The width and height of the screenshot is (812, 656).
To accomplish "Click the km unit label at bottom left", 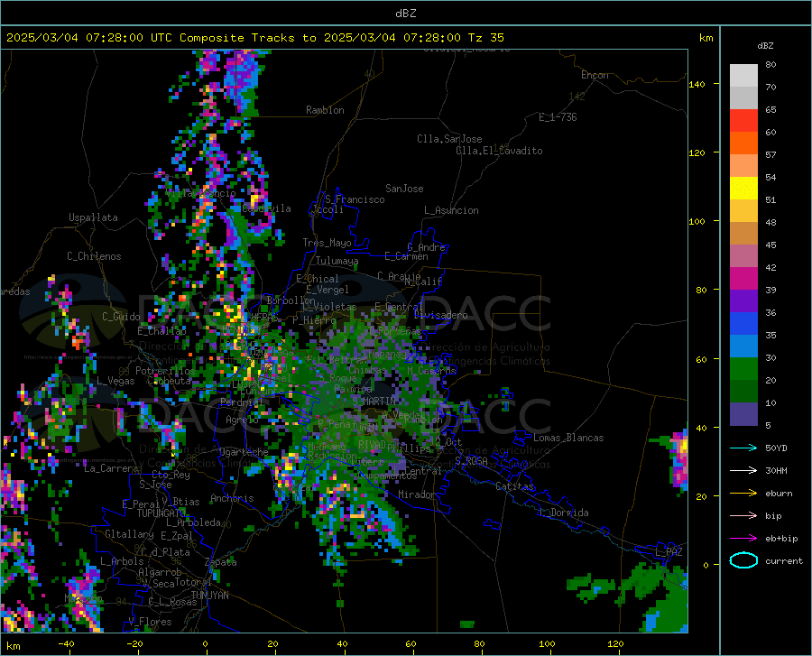I will pos(13,646).
